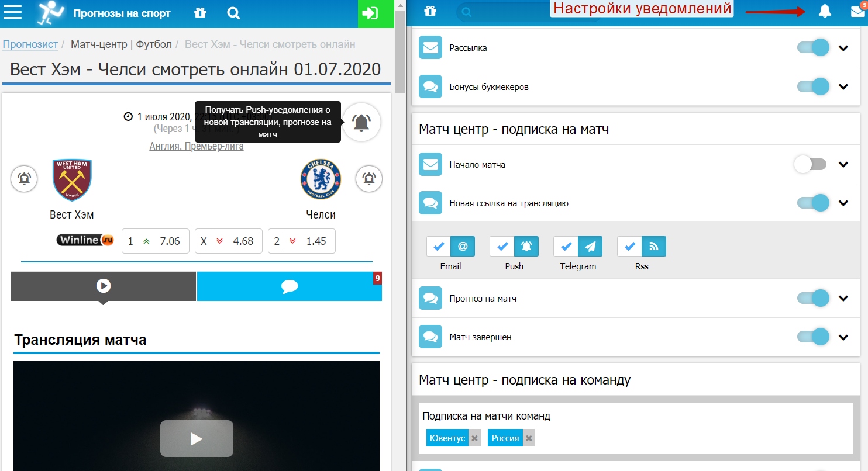Open the messages envelope icon
This screenshot has width=868, height=471.
(x=858, y=11)
